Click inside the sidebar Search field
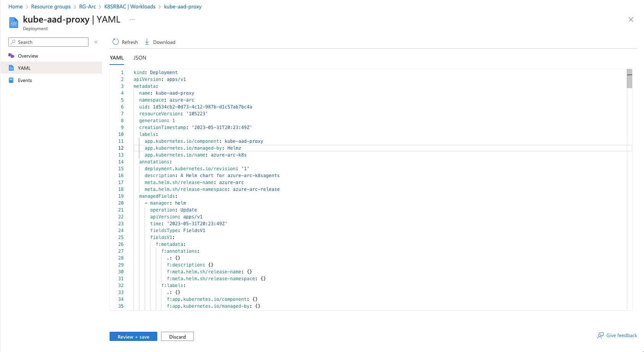Screen dimensions: 644x352 click(50, 42)
